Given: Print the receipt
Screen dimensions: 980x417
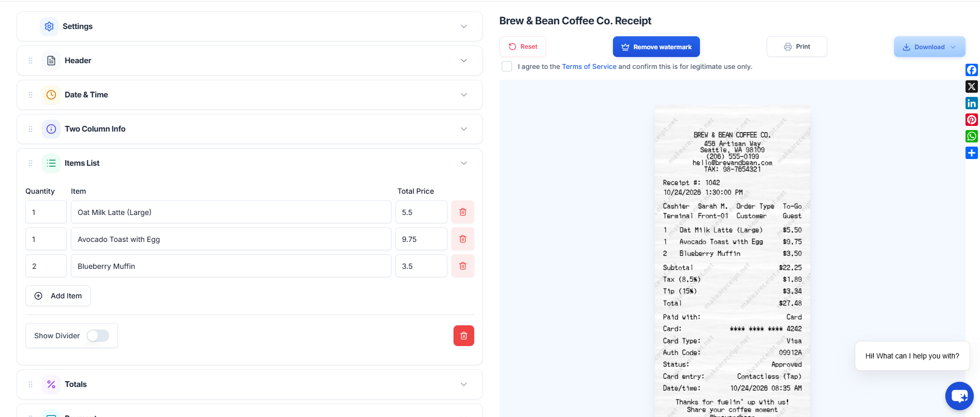Looking at the screenshot, I should (797, 47).
